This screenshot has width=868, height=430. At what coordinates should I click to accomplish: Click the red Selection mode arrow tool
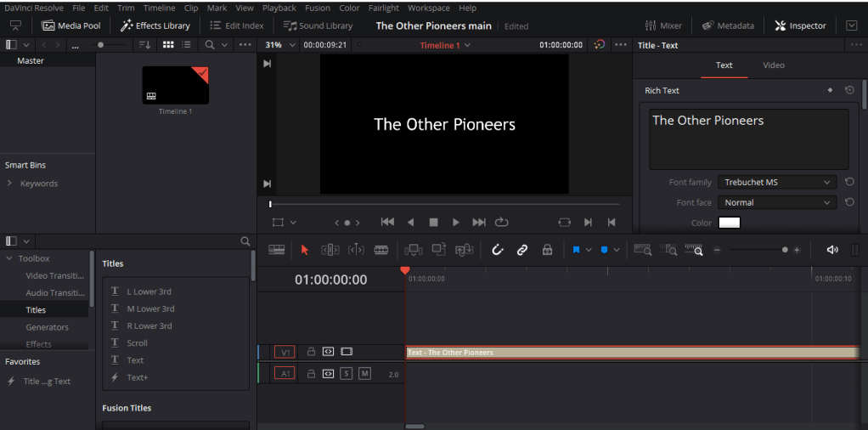pos(305,250)
